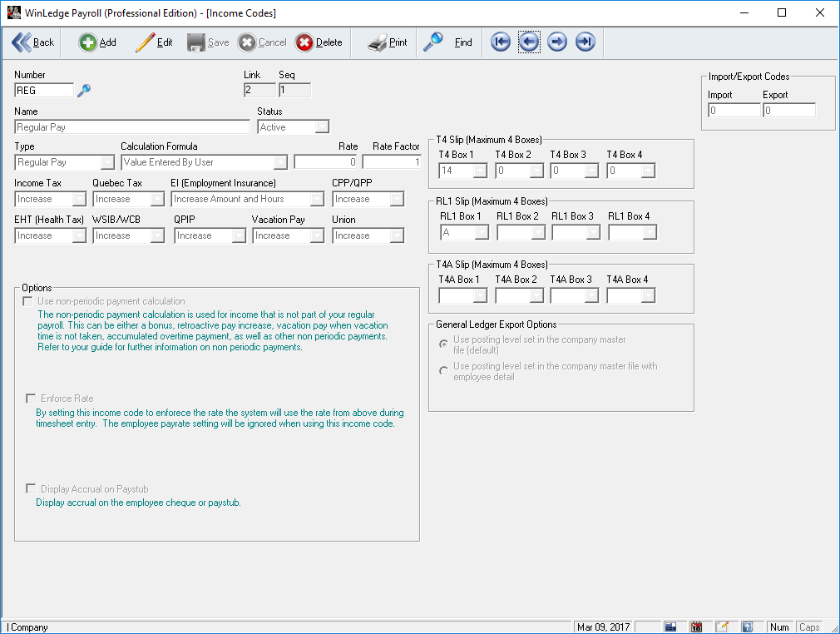This screenshot has width=840, height=634.
Task: Open the Status dropdown
Action: (x=322, y=127)
